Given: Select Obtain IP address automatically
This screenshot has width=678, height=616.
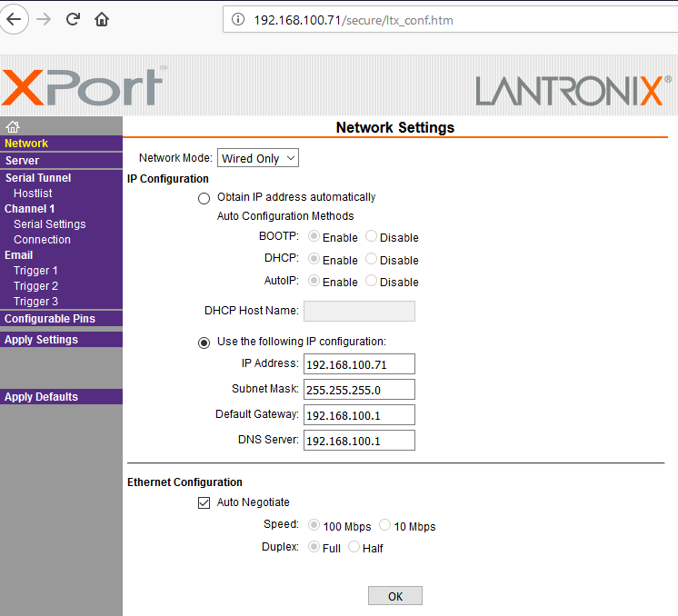Looking at the screenshot, I should click(x=204, y=198).
